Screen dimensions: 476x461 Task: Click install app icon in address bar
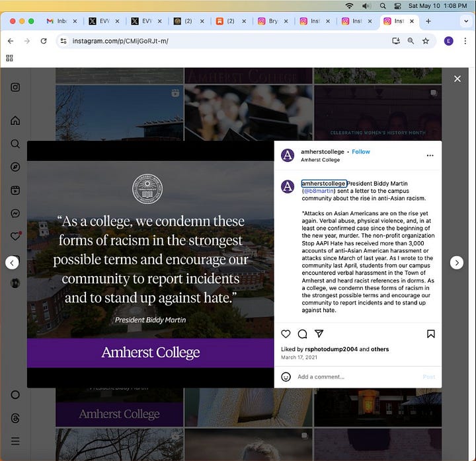pos(396,41)
